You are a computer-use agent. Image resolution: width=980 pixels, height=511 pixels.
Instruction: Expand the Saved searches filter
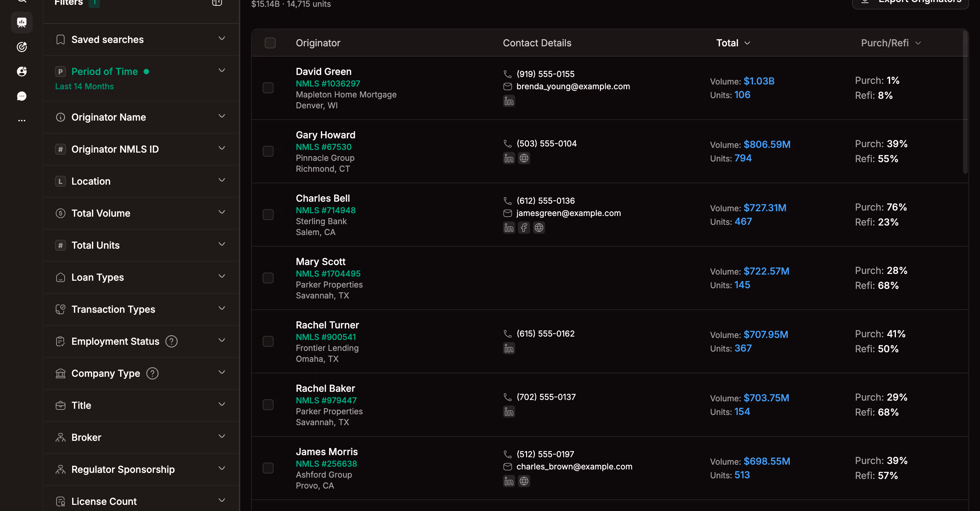tap(141, 39)
